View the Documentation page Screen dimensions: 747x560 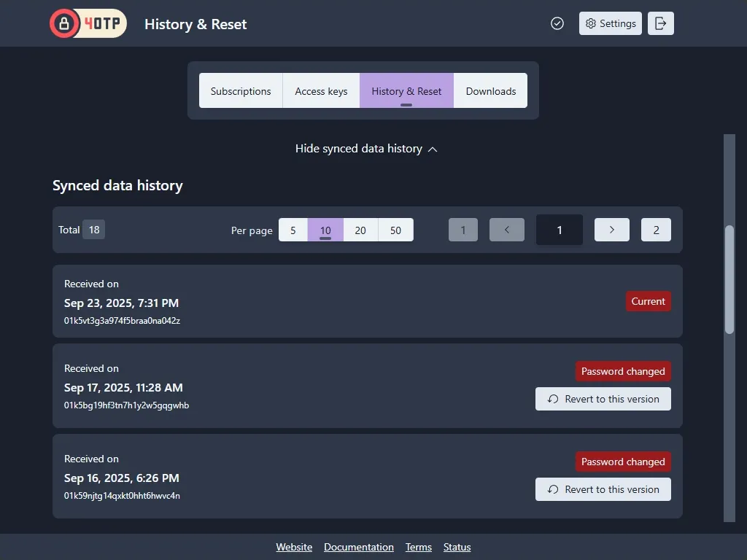point(359,547)
